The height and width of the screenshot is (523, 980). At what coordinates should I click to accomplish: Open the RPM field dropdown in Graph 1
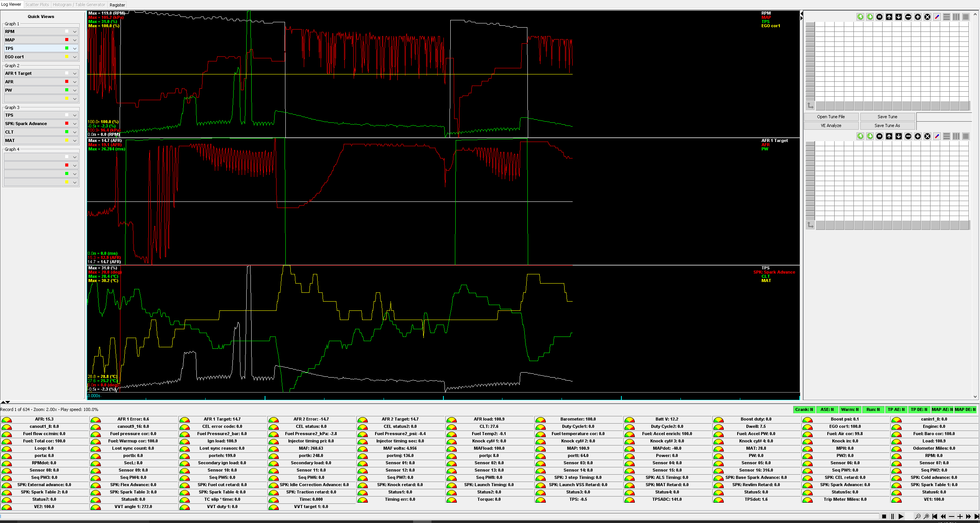tap(75, 32)
